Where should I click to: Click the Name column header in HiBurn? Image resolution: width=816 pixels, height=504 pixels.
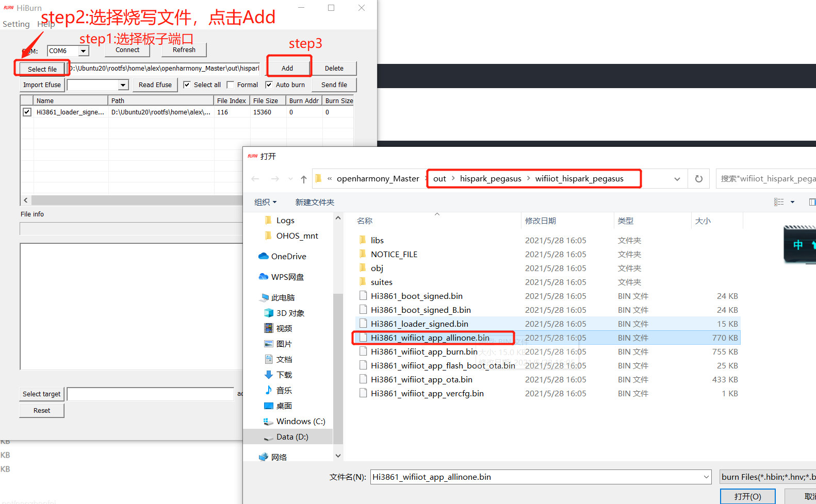71,100
